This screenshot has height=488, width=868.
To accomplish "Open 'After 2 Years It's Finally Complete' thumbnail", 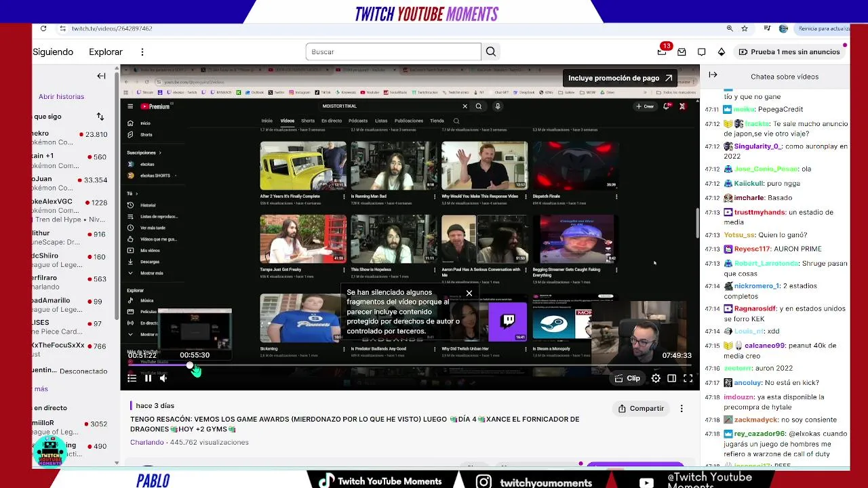I will point(303,165).
